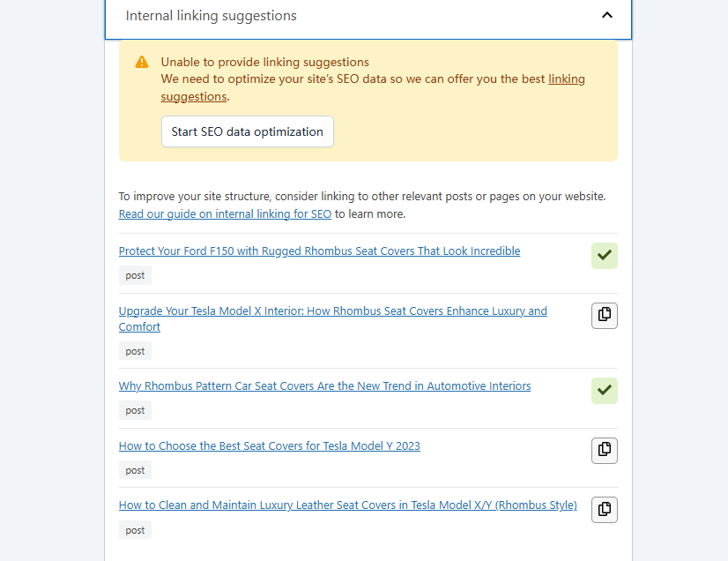Click the post tag under Ford F150 suggestion

(x=134, y=274)
